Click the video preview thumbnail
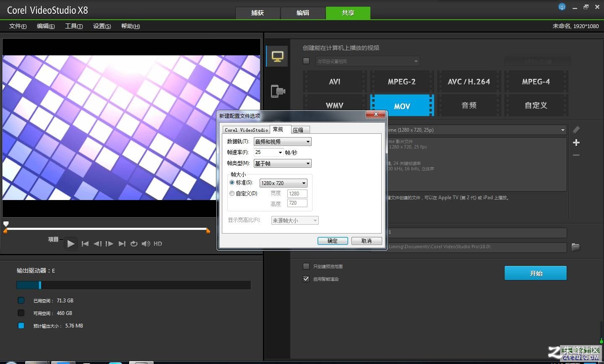 [x=131, y=128]
